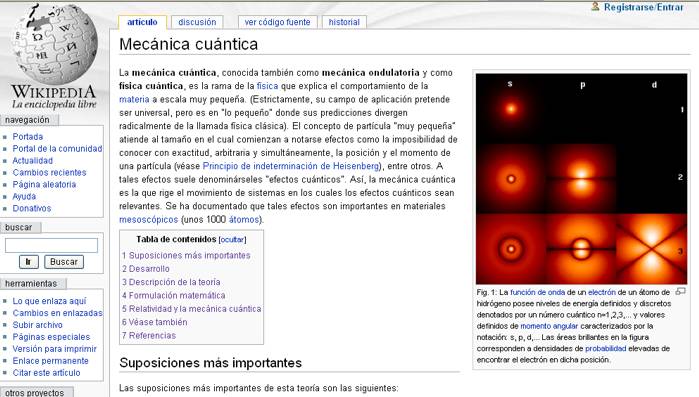This screenshot has height=397, width=699.
Task: Open the ver código fuente tab
Action: pyautogui.click(x=277, y=22)
